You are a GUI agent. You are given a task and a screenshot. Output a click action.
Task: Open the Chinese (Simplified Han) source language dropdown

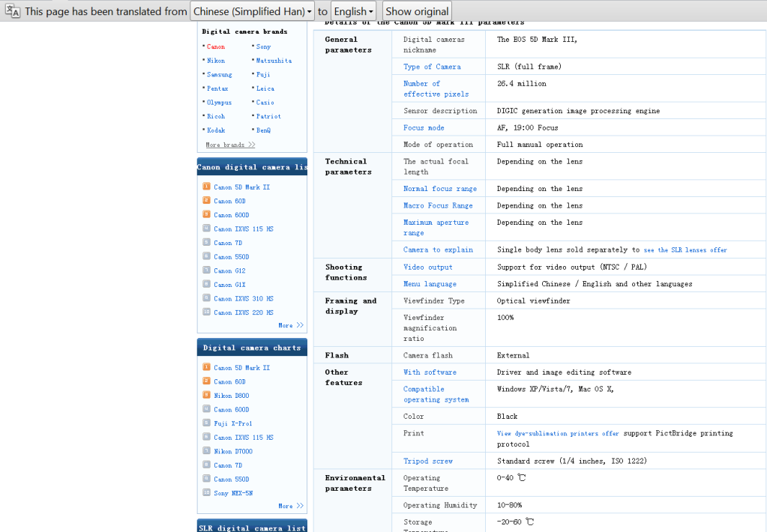252,11
